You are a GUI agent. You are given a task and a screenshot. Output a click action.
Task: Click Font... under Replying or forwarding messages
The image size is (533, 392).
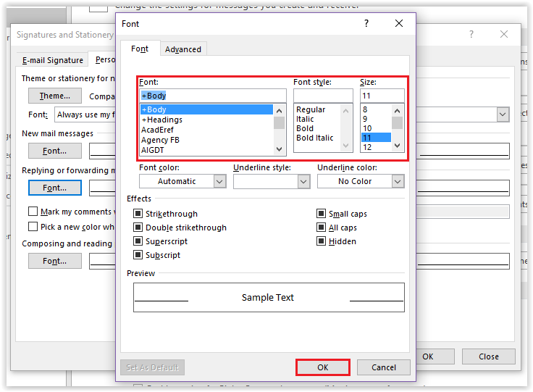click(x=55, y=188)
